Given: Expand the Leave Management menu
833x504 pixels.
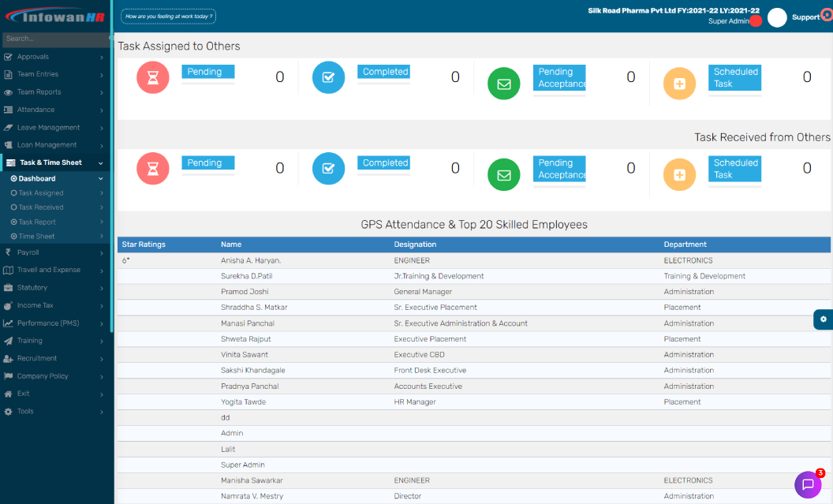Looking at the screenshot, I should click(x=48, y=128).
